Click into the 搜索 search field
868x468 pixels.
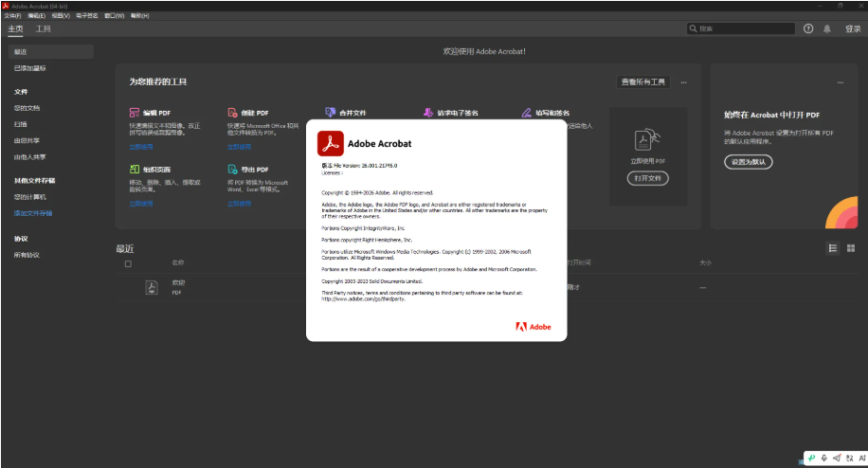(x=741, y=28)
